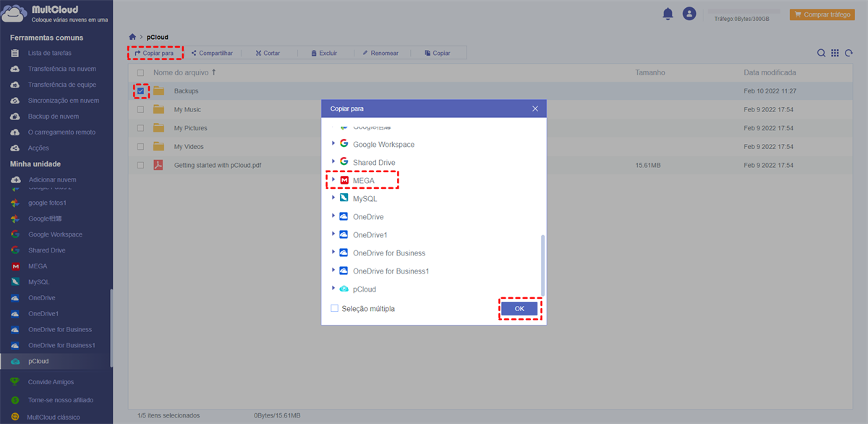Select pCloud in sidebar
This screenshot has height=424, width=868.
click(38, 361)
